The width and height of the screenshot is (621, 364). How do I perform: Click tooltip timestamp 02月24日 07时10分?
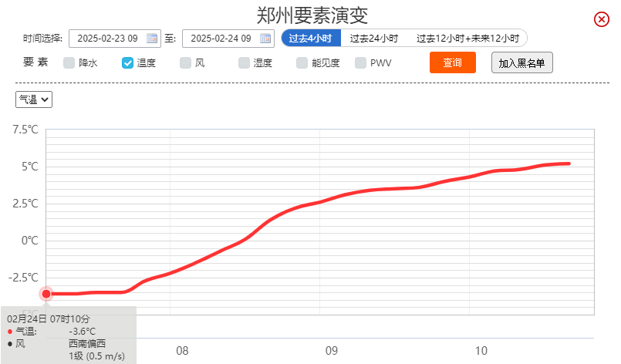pyautogui.click(x=49, y=318)
